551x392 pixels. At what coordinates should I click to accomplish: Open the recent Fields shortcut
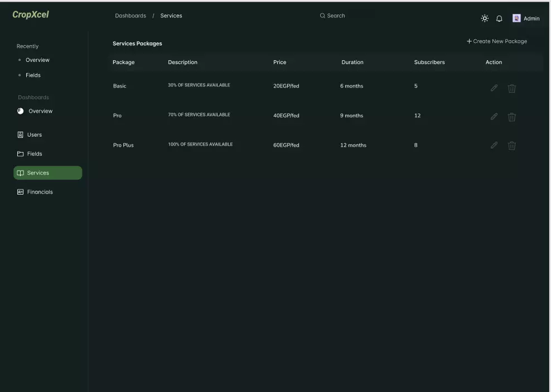[33, 75]
